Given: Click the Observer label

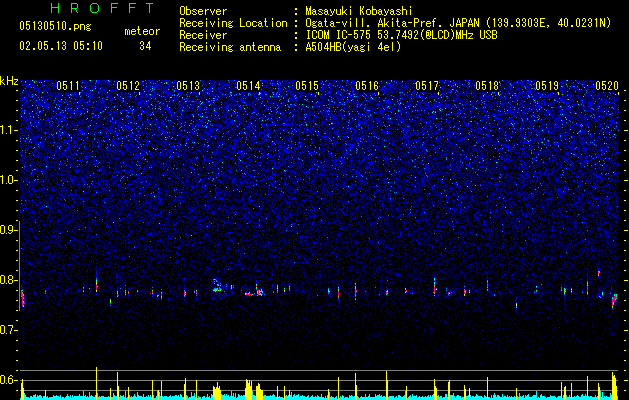Looking at the screenshot, I should 203,11.
